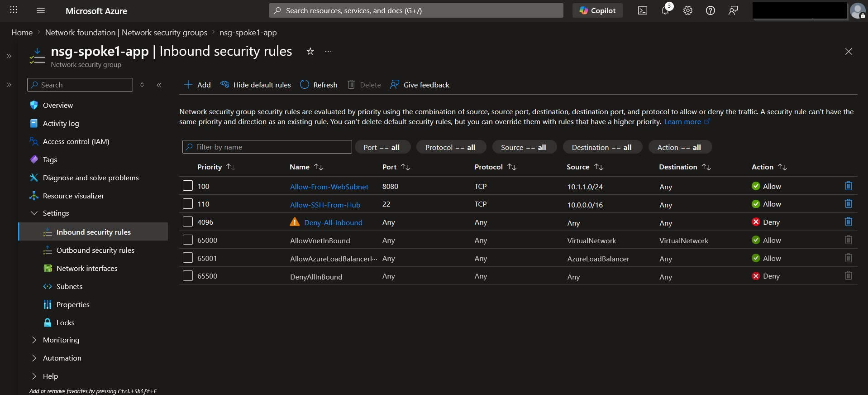Click the trash icon for AllowAzureLoadBalancerInBound
Image resolution: width=868 pixels, height=395 pixels.
849,258
